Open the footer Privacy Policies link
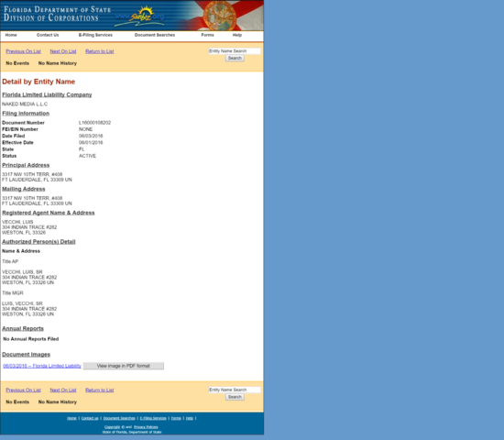The height and width of the screenshot is (440, 504). (146, 427)
